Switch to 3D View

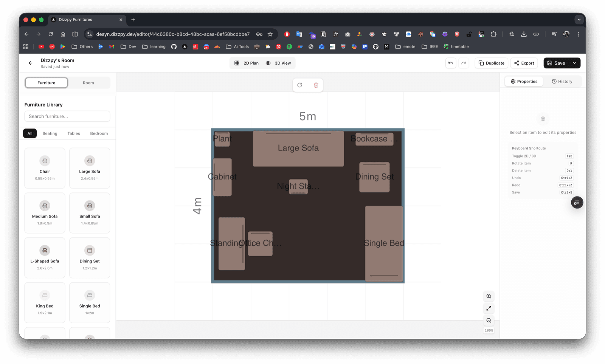tap(278, 63)
